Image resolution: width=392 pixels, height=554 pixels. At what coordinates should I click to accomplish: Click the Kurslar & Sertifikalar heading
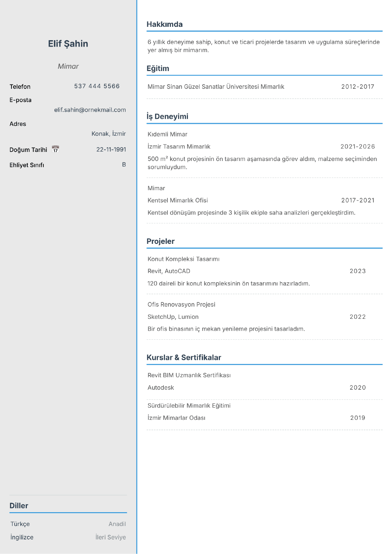(x=184, y=357)
